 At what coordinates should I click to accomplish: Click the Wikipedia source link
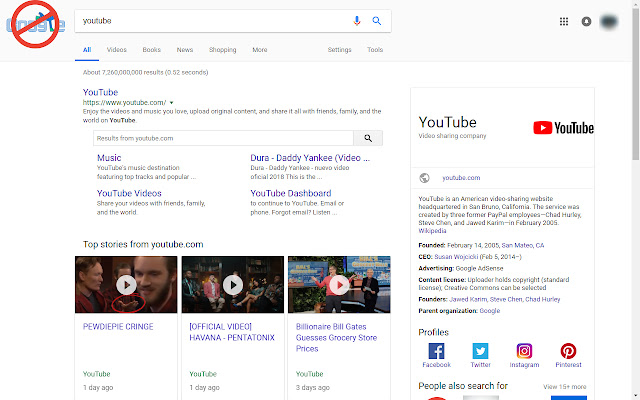point(433,229)
